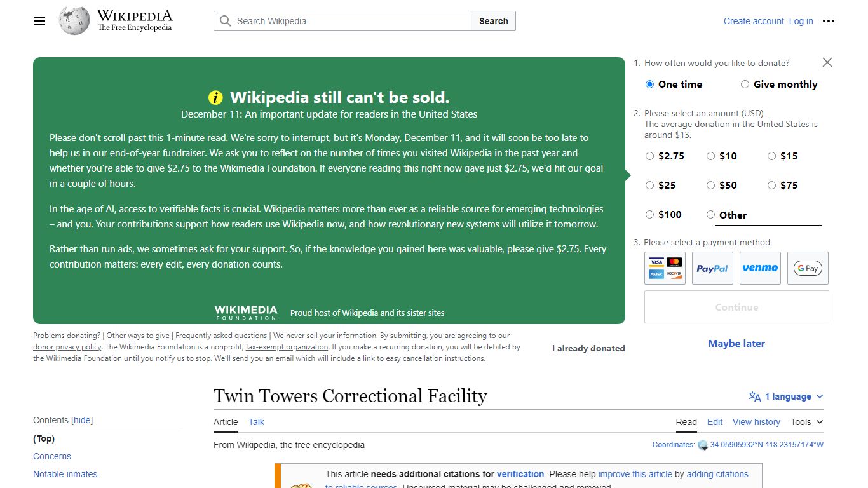The width and height of the screenshot is (868, 488).
Task: Choose Venmo payment method
Action: 760,268
